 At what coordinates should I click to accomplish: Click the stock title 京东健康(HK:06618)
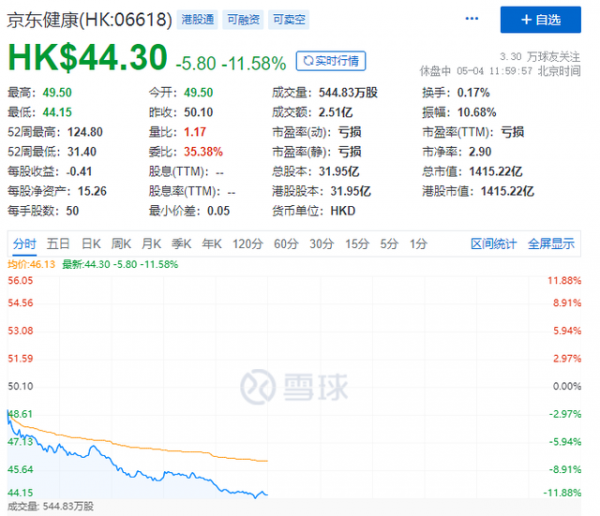(90, 20)
